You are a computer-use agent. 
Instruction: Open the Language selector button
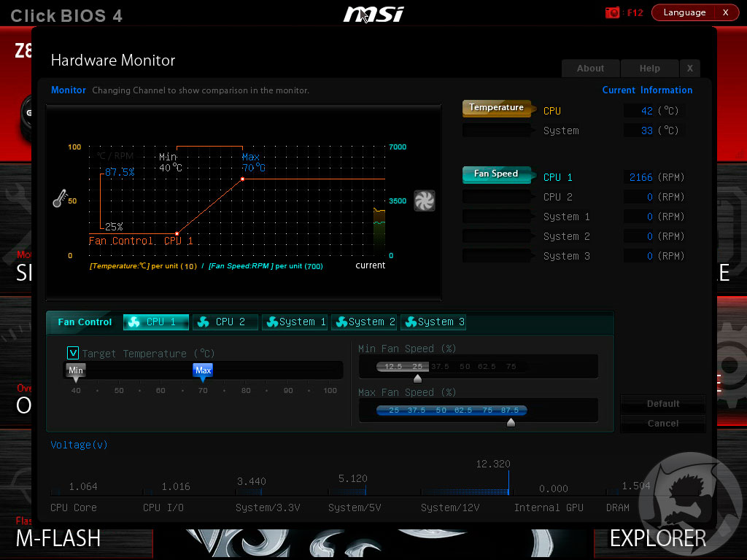click(684, 12)
